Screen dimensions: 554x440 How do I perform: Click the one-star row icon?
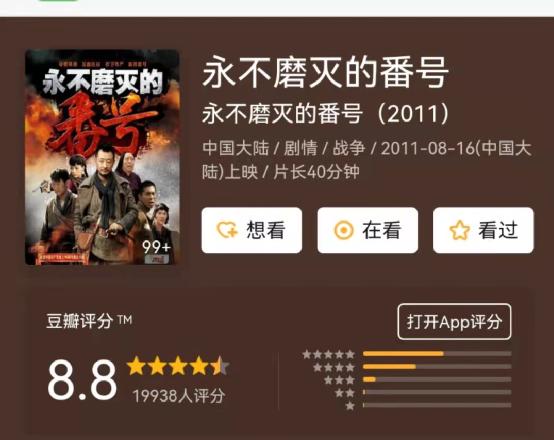pos(350,406)
